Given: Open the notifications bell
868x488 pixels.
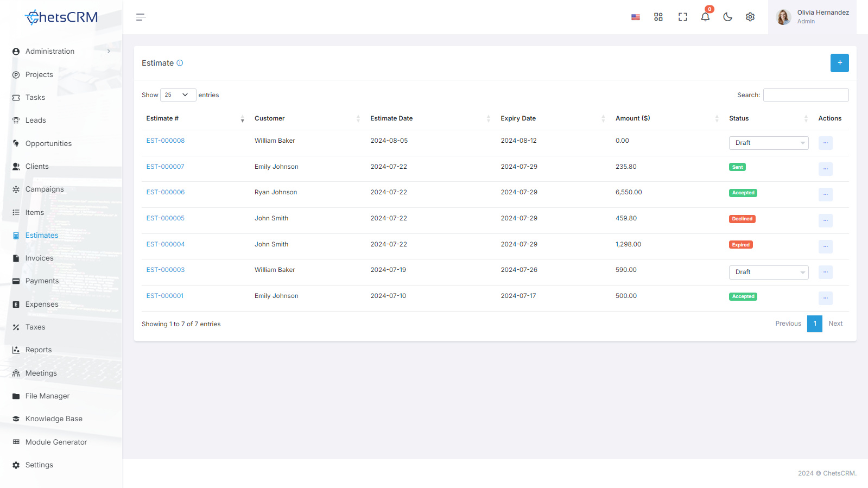Looking at the screenshot, I should pyautogui.click(x=705, y=17).
